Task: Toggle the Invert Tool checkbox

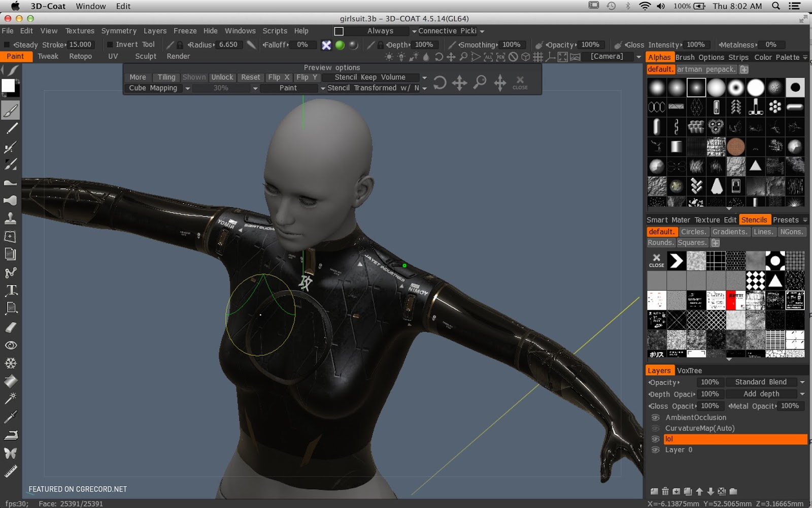Action: pyautogui.click(x=110, y=45)
